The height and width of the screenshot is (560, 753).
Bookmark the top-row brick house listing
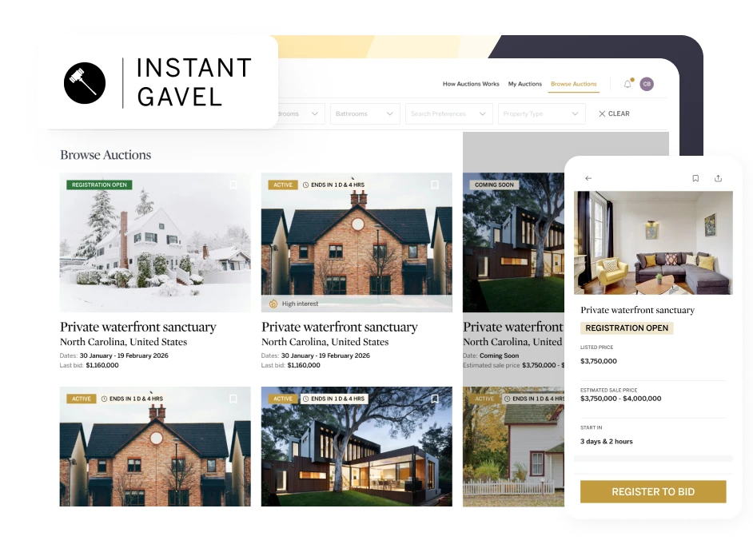click(435, 185)
